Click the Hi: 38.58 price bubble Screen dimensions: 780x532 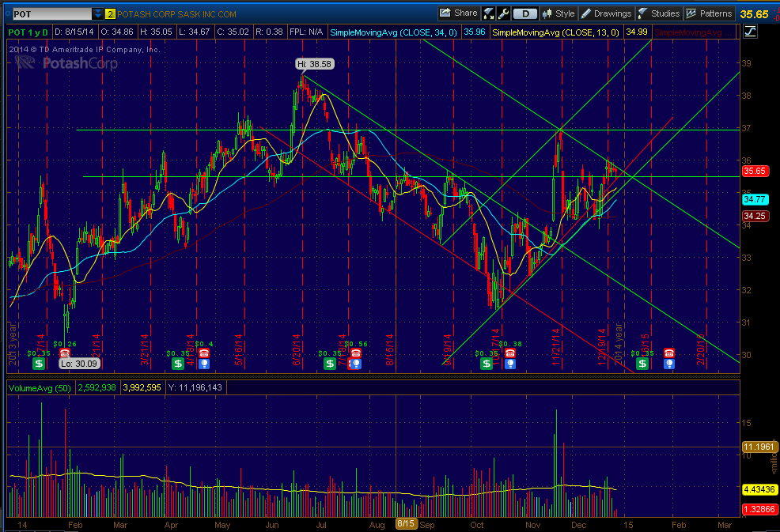click(x=314, y=64)
